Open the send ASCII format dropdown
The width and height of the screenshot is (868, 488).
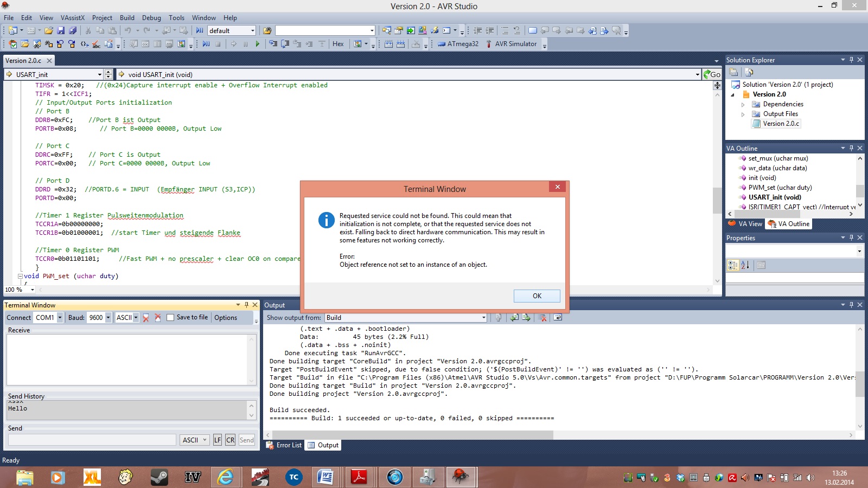(195, 440)
